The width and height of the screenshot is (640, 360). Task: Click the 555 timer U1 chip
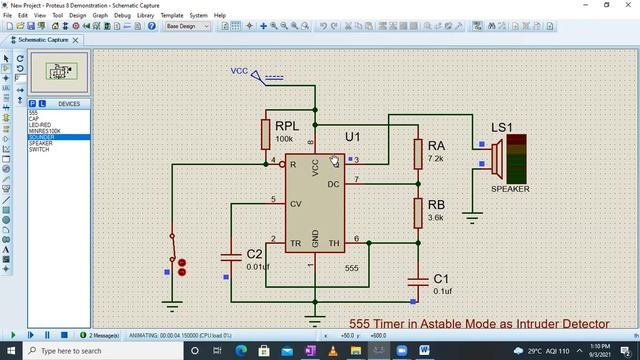[315, 203]
